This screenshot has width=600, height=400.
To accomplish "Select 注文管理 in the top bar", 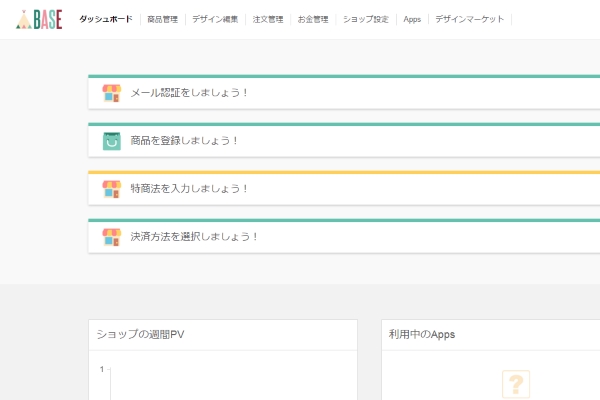I will pos(268,19).
